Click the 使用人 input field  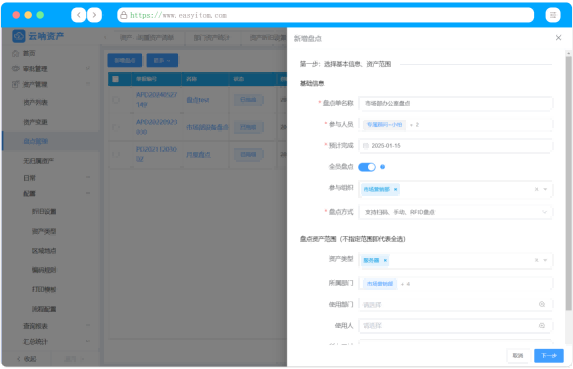point(455,326)
